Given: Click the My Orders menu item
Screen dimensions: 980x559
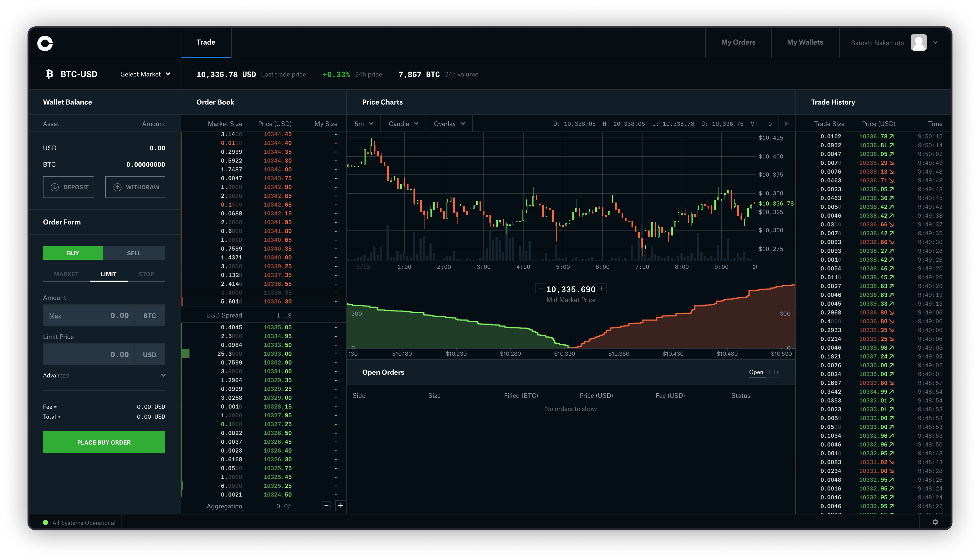Looking at the screenshot, I should 738,42.
